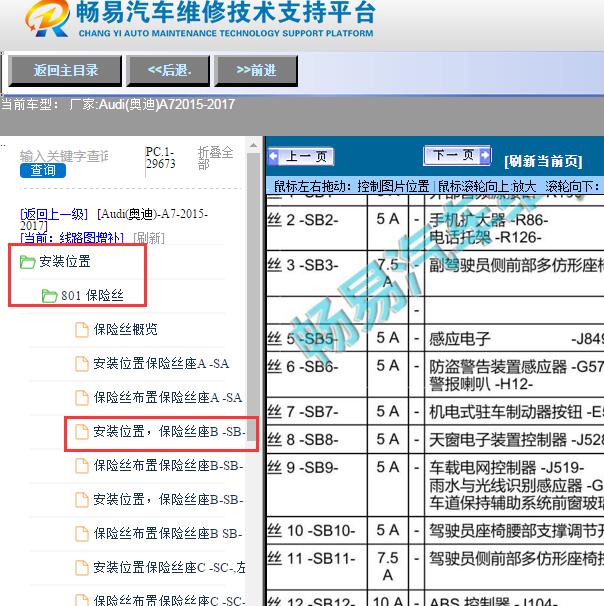
Task: Click table cell 丝 5 -SB5-
Action: tap(316, 338)
